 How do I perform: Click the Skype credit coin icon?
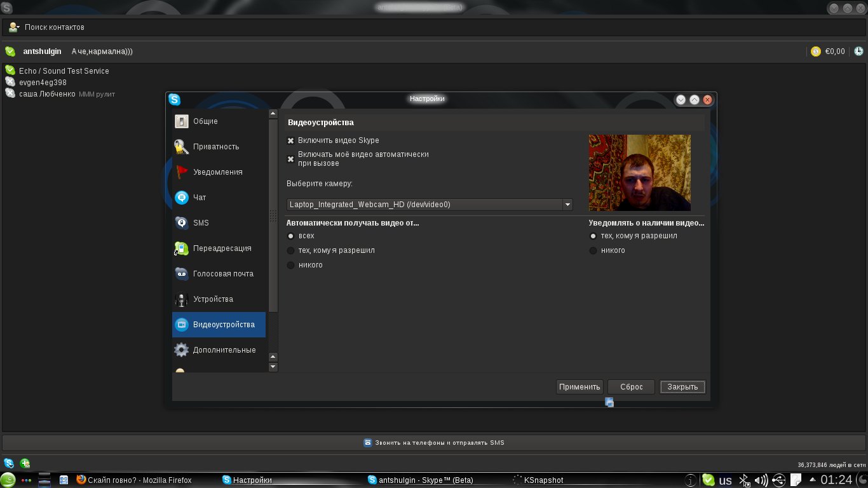pyautogui.click(x=816, y=51)
